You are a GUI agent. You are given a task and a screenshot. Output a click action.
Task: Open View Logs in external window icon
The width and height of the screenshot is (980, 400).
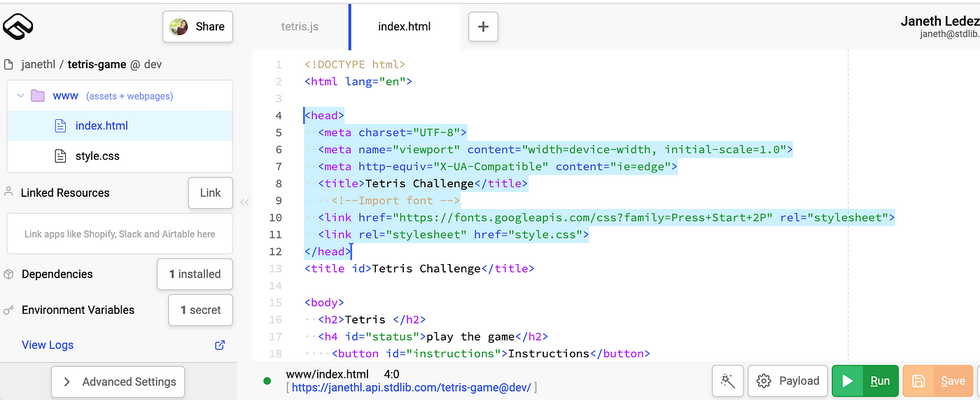[x=220, y=345]
